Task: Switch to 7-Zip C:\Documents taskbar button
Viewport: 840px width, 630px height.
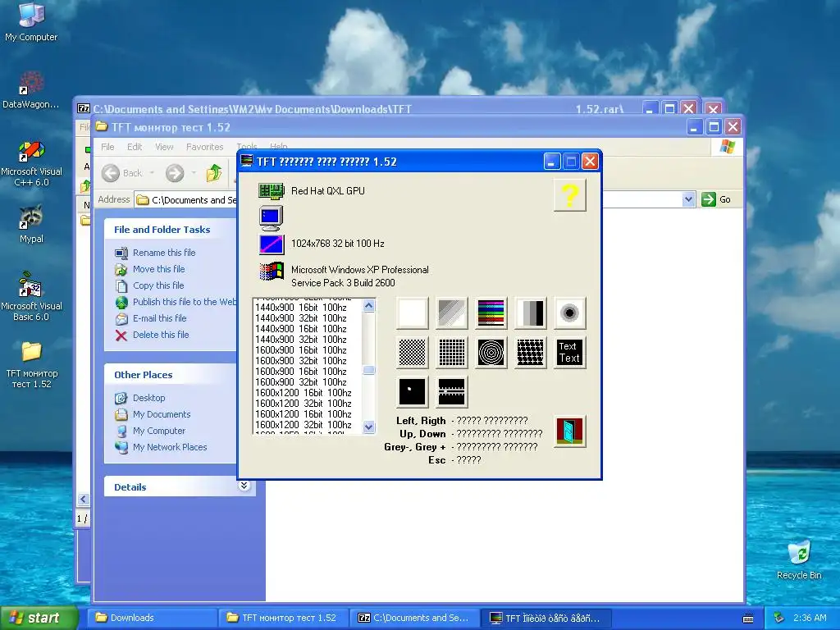Action: (414, 619)
